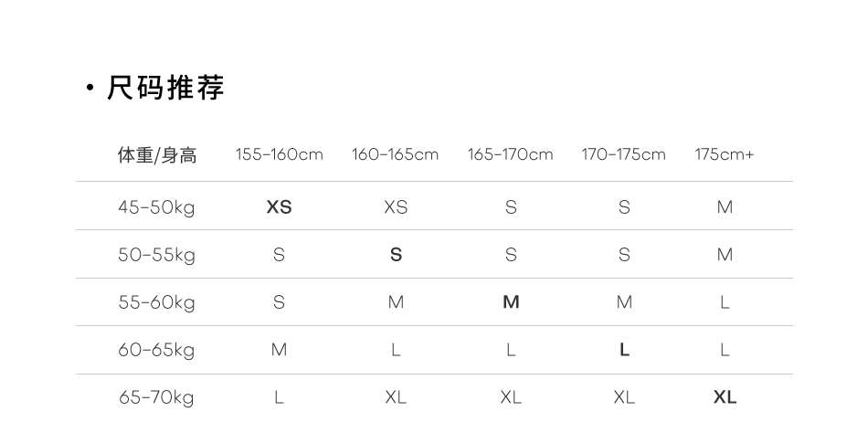868x422 pixels.
Task: Click the 175cm+ column header
Action: click(x=724, y=154)
